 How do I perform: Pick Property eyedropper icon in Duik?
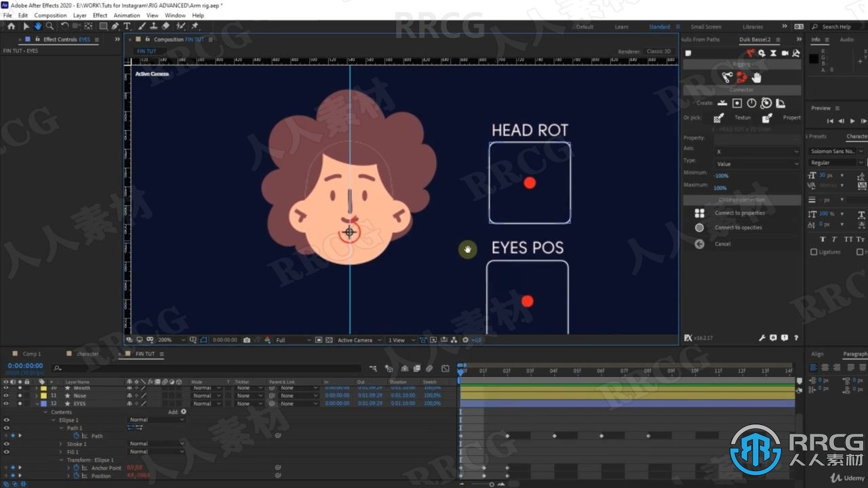click(767, 118)
